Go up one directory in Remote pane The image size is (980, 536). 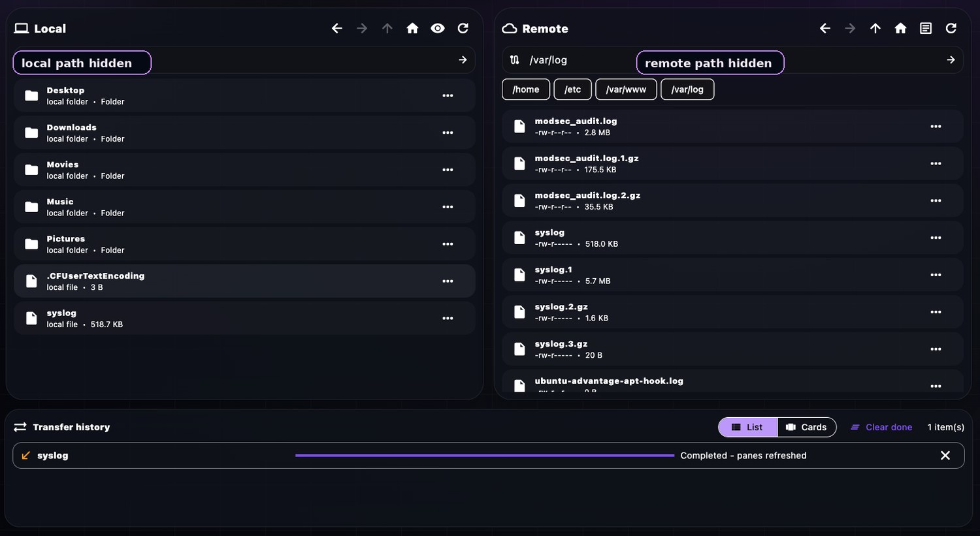coord(875,28)
